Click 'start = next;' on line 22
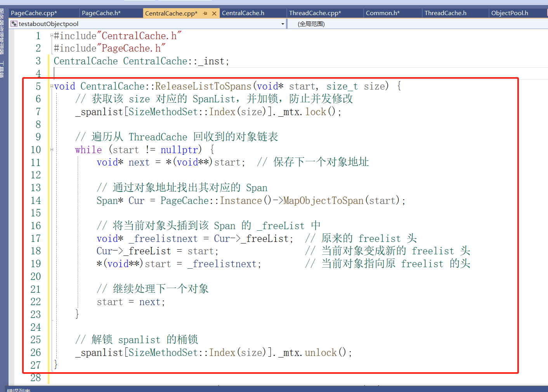 (131, 302)
